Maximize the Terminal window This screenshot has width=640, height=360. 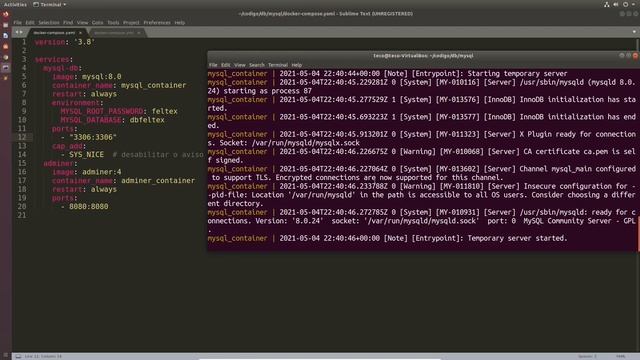pos(629,56)
